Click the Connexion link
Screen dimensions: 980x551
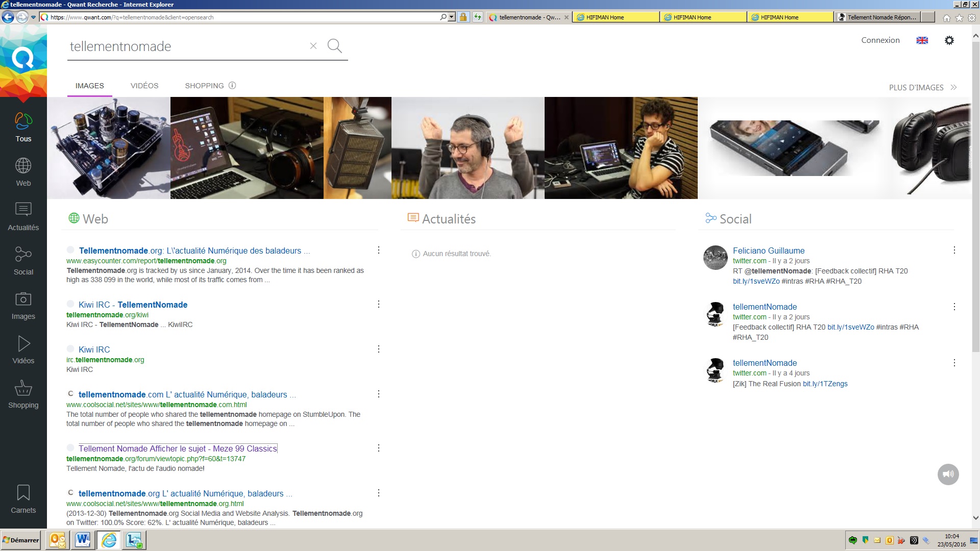[880, 40]
